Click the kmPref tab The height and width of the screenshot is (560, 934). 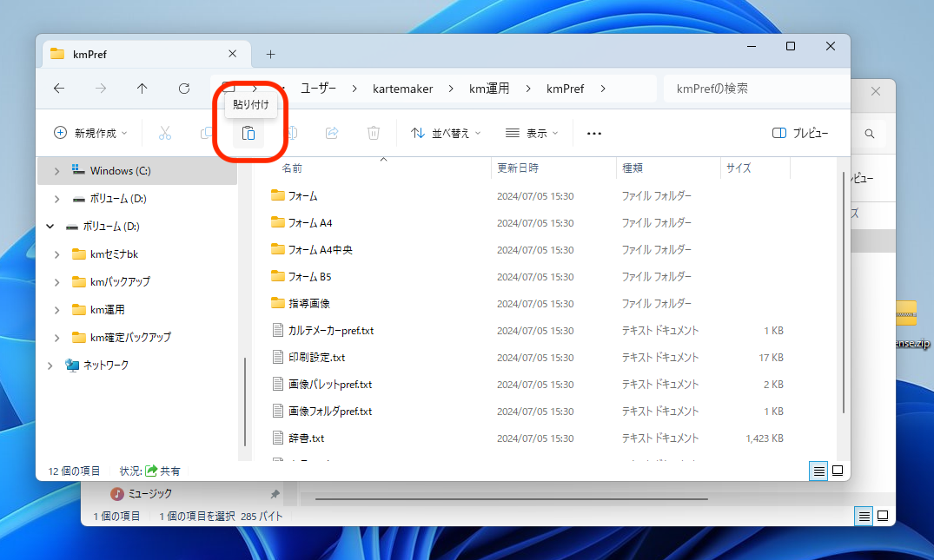pyautogui.click(x=139, y=54)
